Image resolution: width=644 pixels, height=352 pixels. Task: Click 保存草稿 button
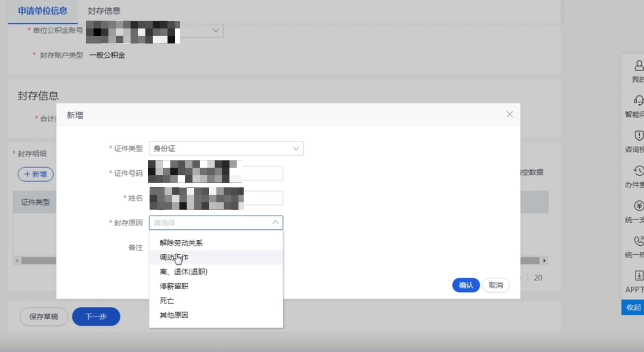[44, 317]
